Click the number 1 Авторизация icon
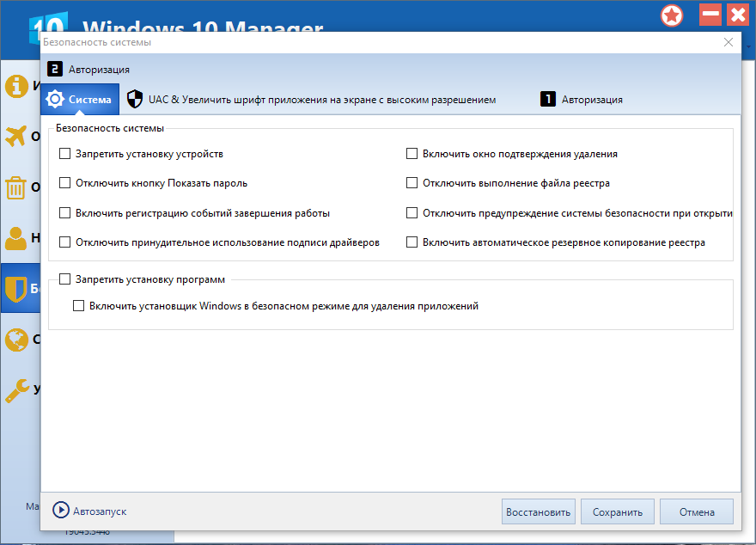Screen dimensions: 756x545 click(548, 100)
